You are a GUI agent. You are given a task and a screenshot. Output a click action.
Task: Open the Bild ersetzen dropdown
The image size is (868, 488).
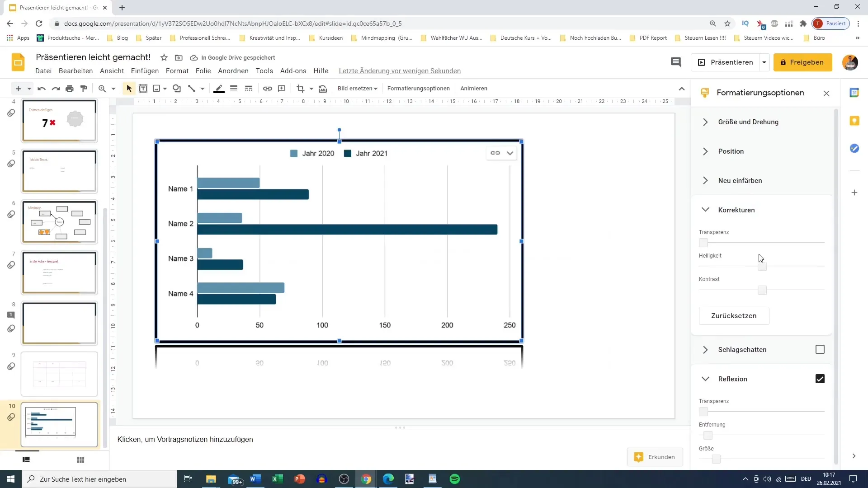coord(357,89)
